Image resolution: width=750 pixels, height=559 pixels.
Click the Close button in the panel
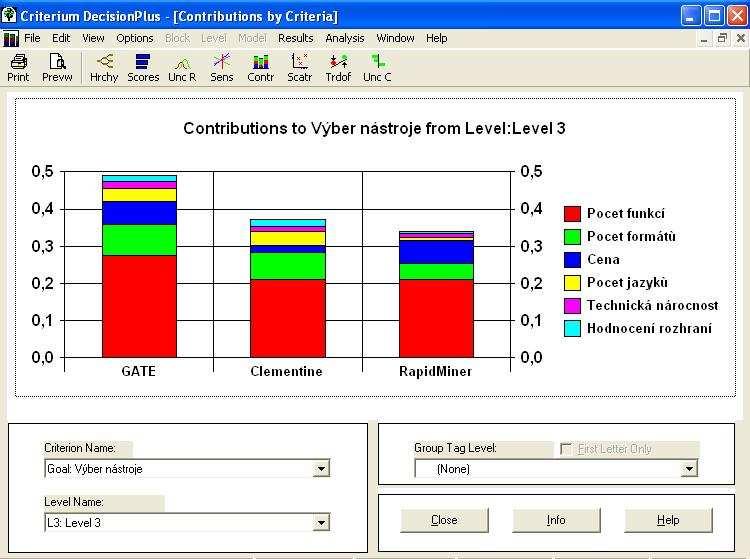tap(444, 520)
